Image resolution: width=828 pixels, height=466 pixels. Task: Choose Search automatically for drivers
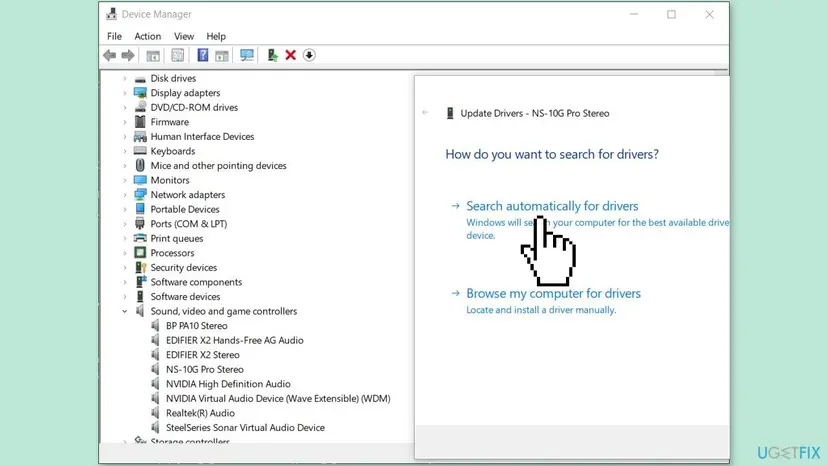coord(552,206)
